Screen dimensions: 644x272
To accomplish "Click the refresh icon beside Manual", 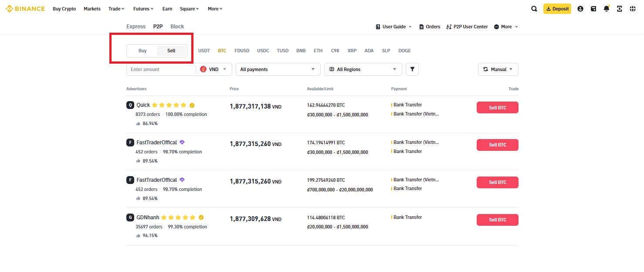I will tap(486, 69).
